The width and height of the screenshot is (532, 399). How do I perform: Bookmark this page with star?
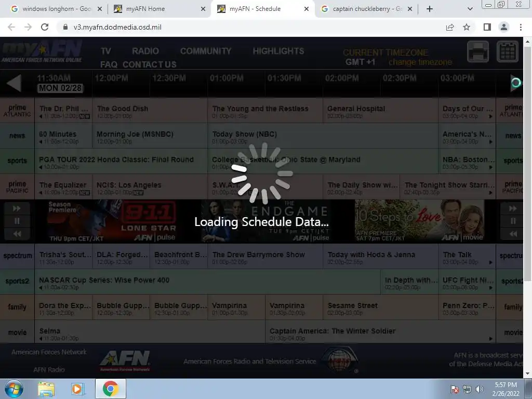coord(467,27)
